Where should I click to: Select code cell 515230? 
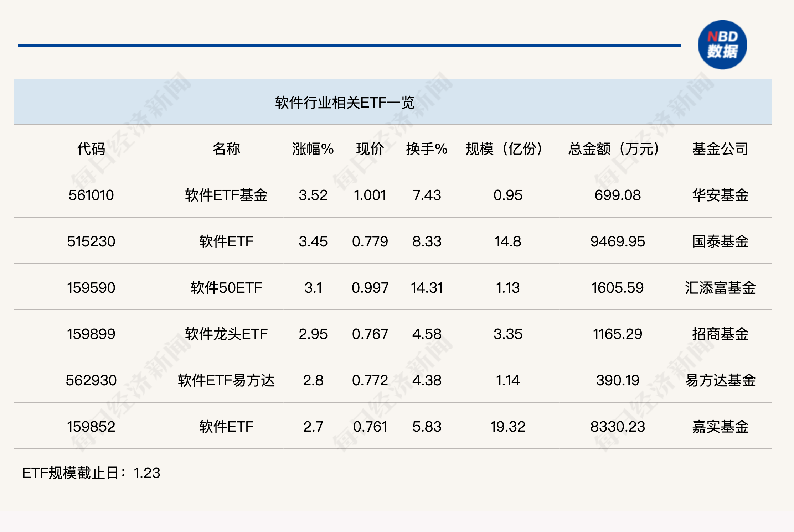tap(91, 241)
